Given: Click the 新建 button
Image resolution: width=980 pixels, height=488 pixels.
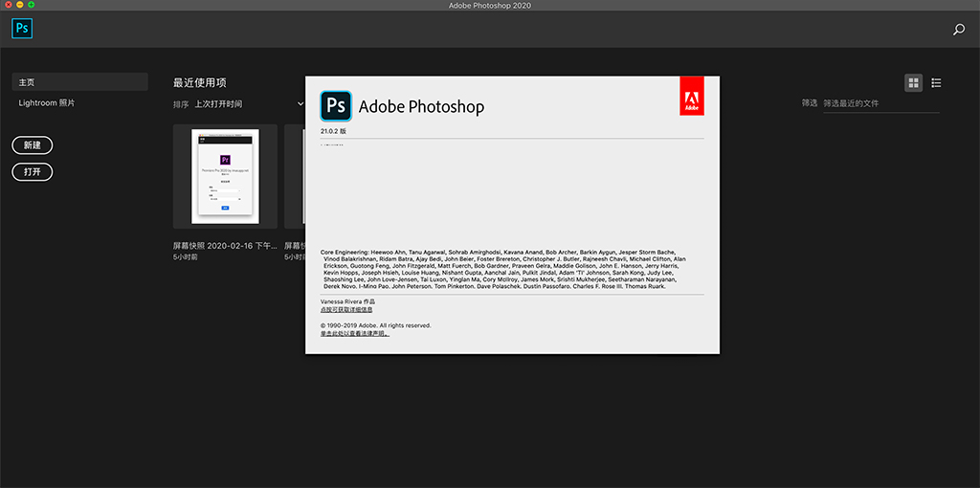Looking at the screenshot, I should point(33,144).
